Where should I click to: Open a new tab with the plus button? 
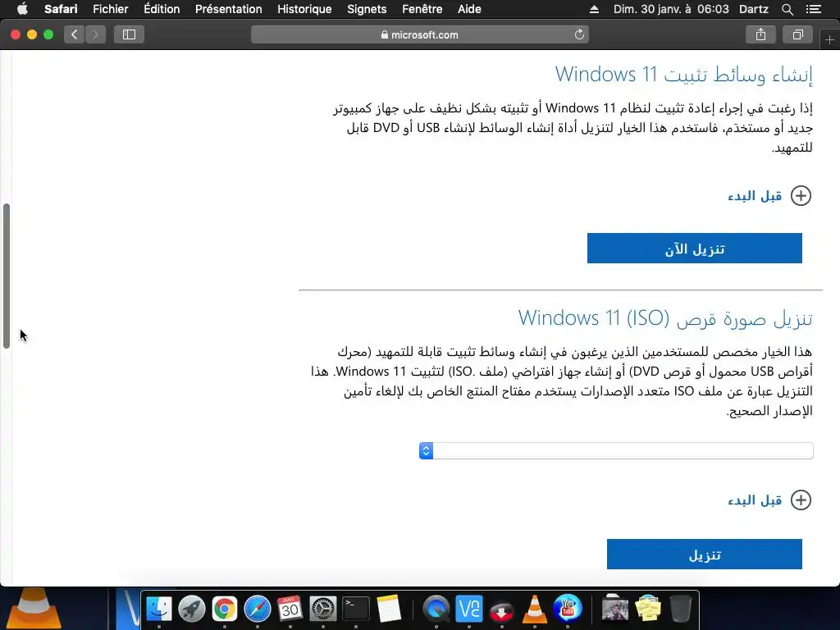coord(829,39)
